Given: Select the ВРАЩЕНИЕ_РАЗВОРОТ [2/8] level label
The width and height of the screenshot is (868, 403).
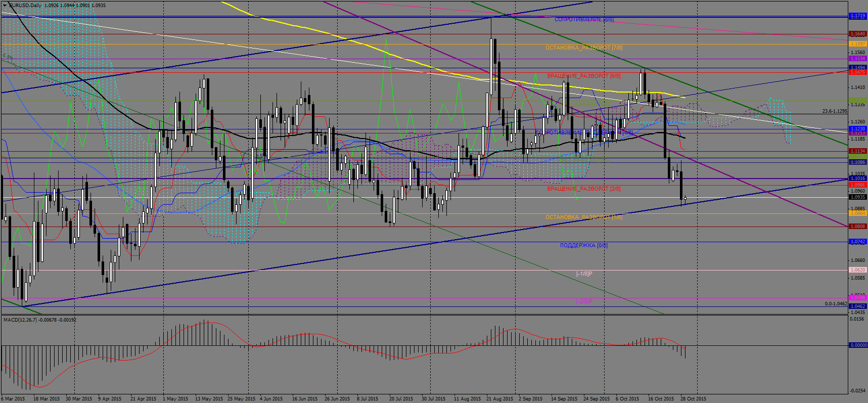Looking at the screenshot, I should pos(584,189).
